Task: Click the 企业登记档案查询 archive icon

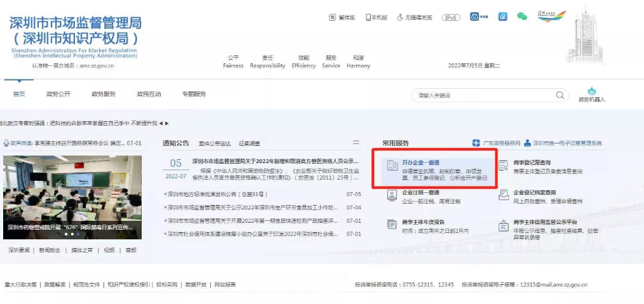Action: tap(503, 195)
